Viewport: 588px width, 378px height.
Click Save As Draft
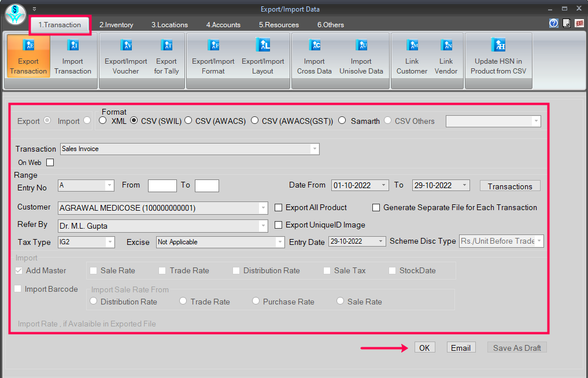tap(517, 347)
